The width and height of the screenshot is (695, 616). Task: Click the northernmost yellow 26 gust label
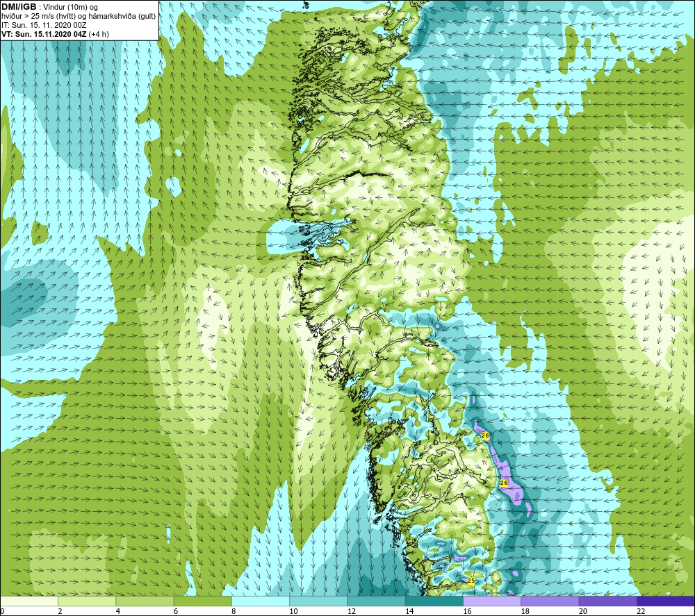click(485, 435)
